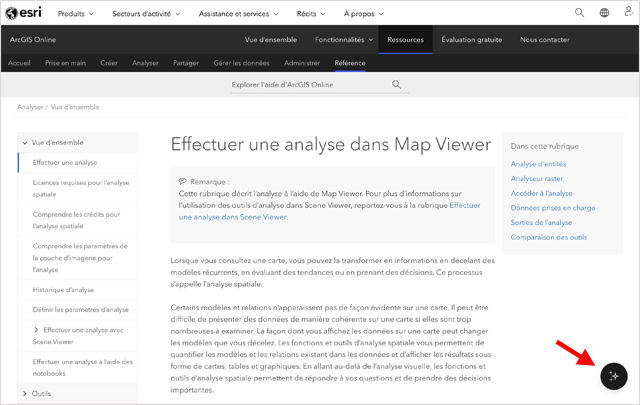Open the language globe icon
The width and height of the screenshot is (640, 405).
[x=604, y=13]
